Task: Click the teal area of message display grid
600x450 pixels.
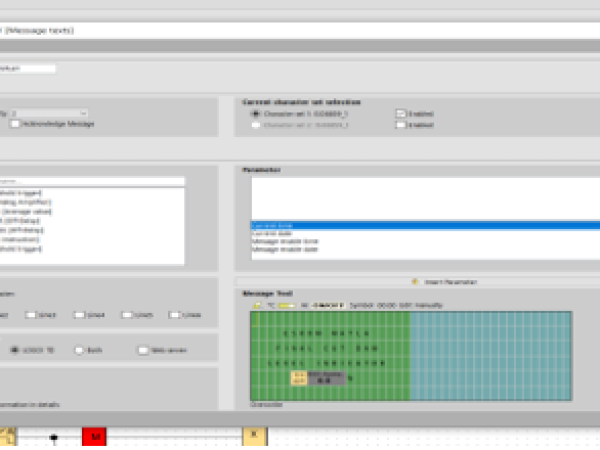Action: [490, 355]
